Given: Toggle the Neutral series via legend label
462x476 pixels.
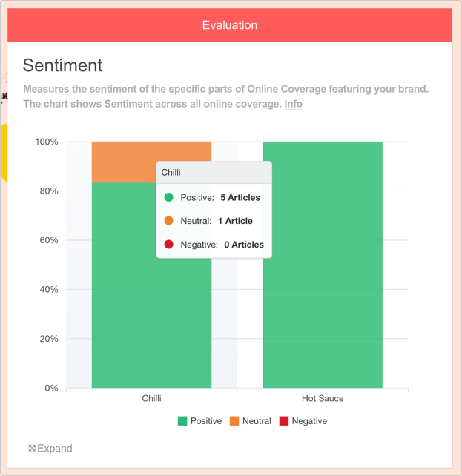Looking at the screenshot, I should coord(257,421).
